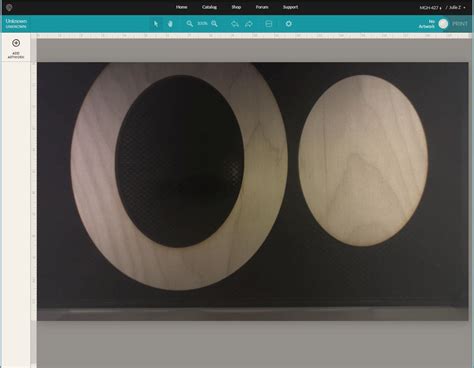
Task: Click the Glowforge logo icon
Action: click(x=9, y=7)
